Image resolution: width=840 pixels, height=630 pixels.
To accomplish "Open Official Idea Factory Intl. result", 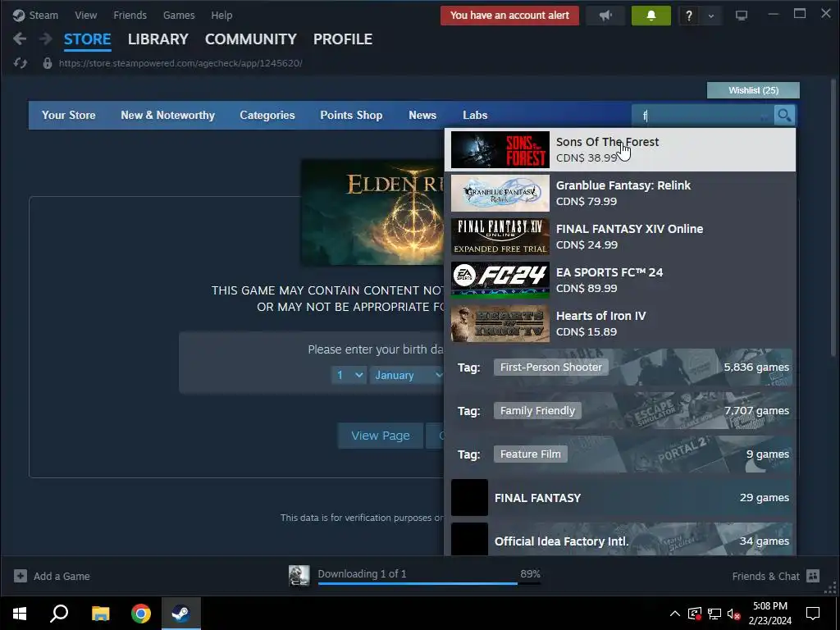I will pos(620,539).
